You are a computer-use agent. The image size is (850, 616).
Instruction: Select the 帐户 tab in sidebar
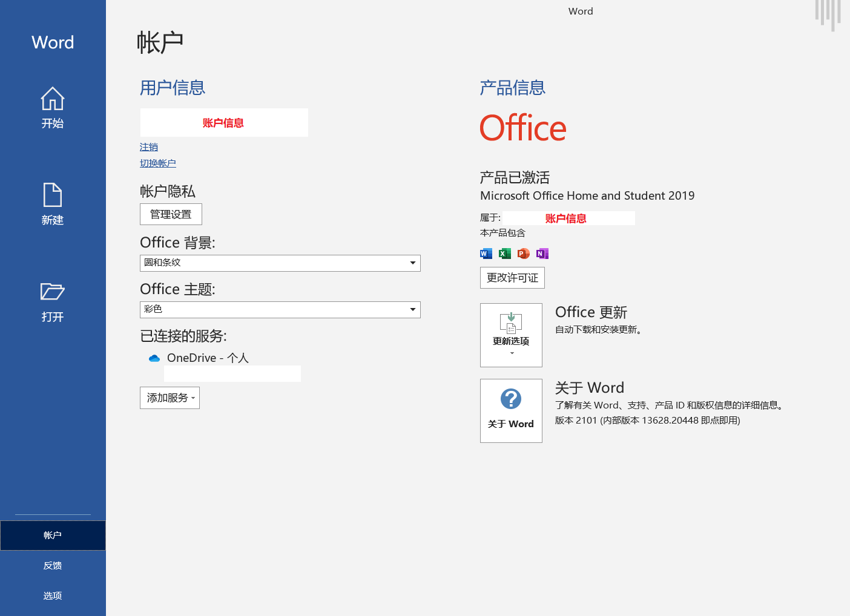coord(53,536)
